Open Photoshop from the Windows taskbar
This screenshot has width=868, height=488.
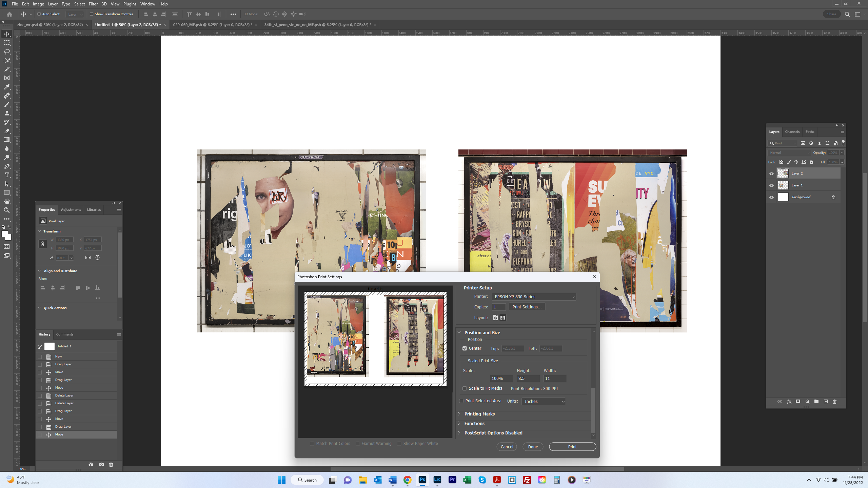(x=422, y=480)
